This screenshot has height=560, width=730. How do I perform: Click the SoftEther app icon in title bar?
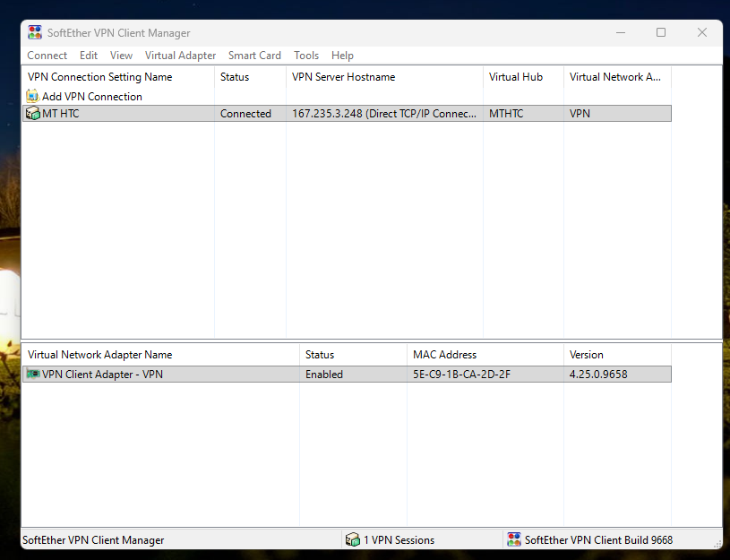[x=35, y=33]
